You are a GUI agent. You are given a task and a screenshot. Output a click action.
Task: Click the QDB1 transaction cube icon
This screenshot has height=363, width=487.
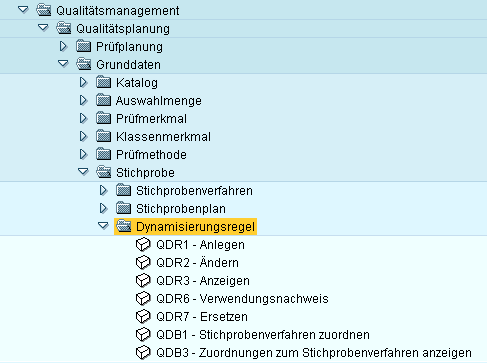(x=143, y=334)
